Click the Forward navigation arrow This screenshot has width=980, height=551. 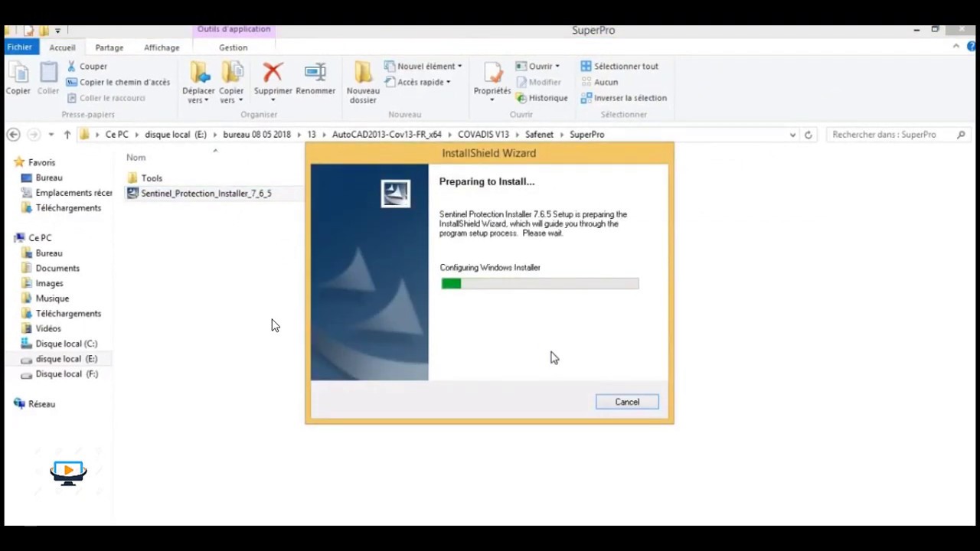coord(33,135)
